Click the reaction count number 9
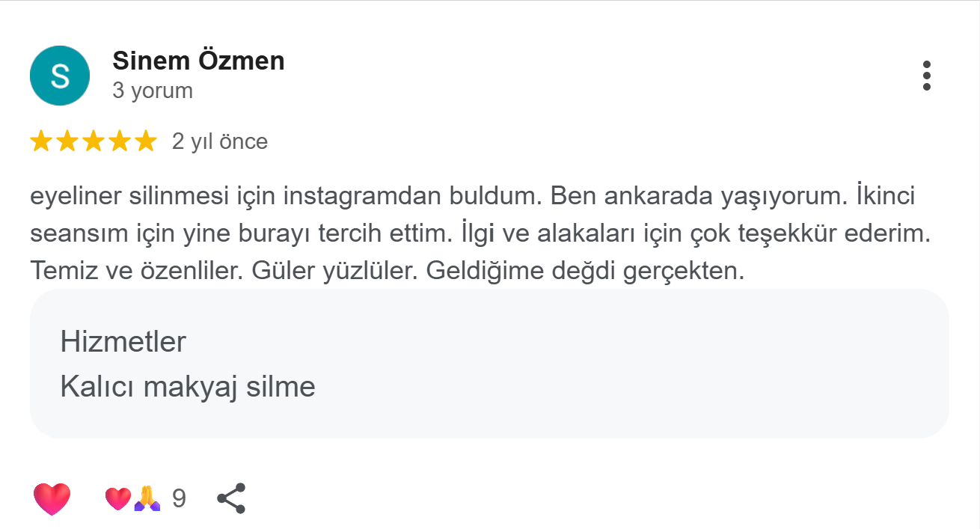 (179, 498)
